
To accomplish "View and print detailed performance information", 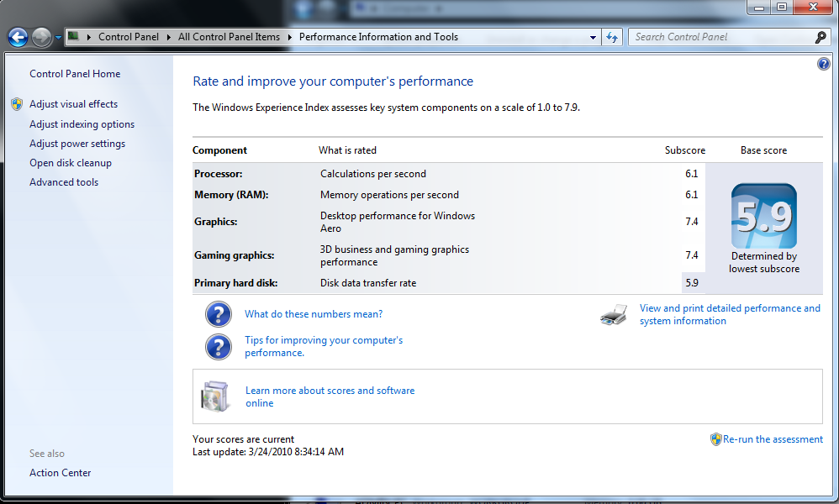I will [x=730, y=315].
